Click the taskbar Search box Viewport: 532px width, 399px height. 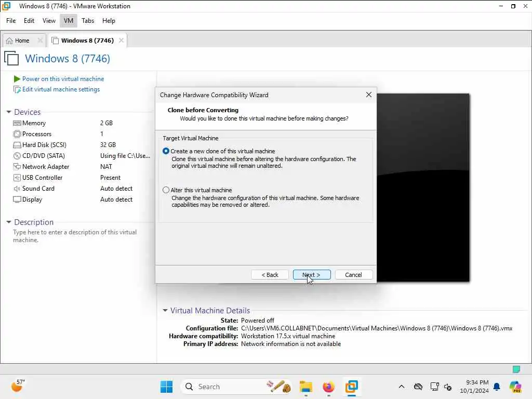pyautogui.click(x=237, y=387)
